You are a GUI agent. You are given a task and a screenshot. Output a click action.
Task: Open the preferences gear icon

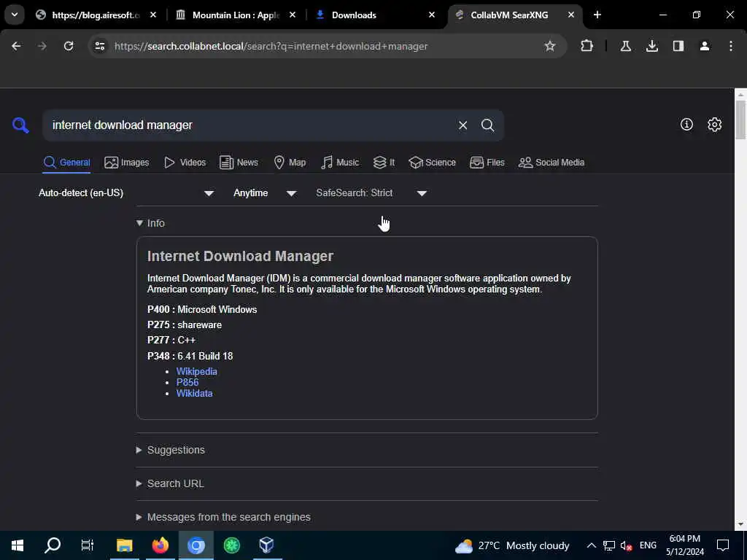714,124
